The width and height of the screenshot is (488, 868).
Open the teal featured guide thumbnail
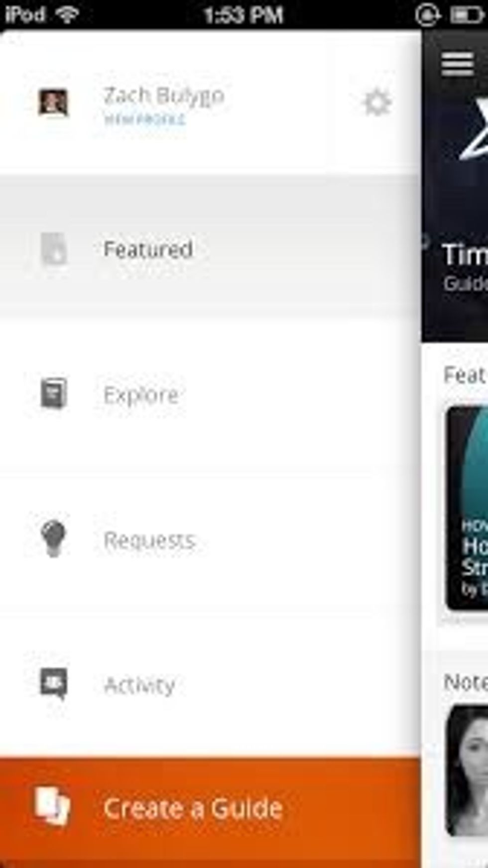(x=467, y=509)
